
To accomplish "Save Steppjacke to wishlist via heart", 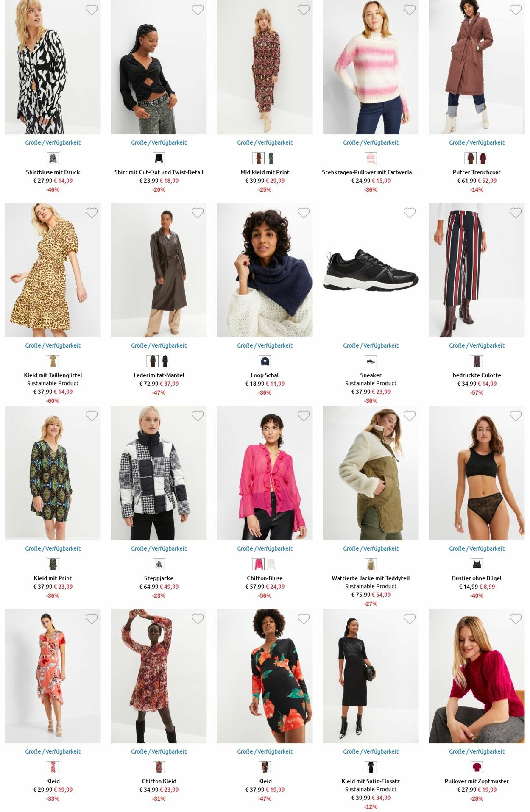I will coord(198,416).
